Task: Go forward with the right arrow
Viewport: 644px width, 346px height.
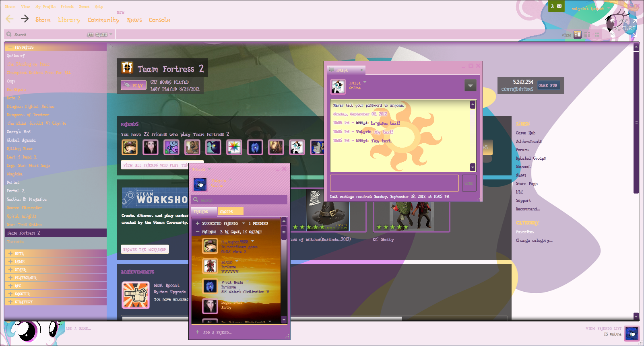Action: [x=25, y=19]
